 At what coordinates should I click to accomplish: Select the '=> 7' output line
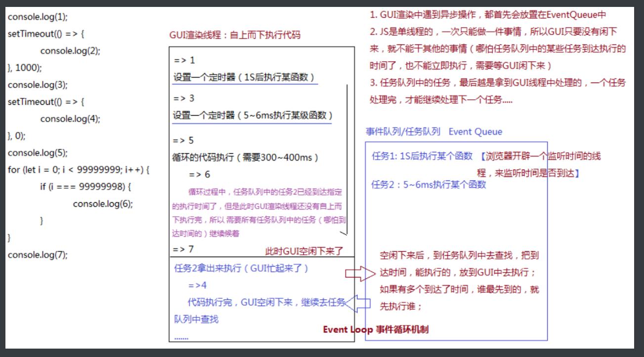click(183, 249)
